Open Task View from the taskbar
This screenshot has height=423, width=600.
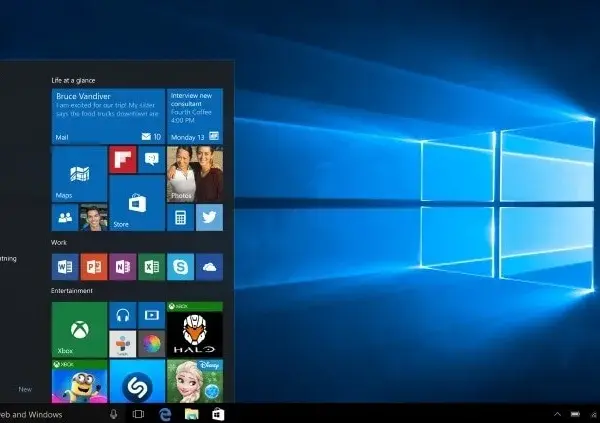coord(138,414)
